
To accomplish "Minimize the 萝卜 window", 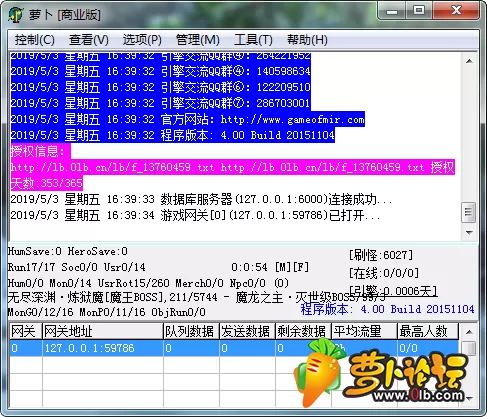I will coord(392,11).
